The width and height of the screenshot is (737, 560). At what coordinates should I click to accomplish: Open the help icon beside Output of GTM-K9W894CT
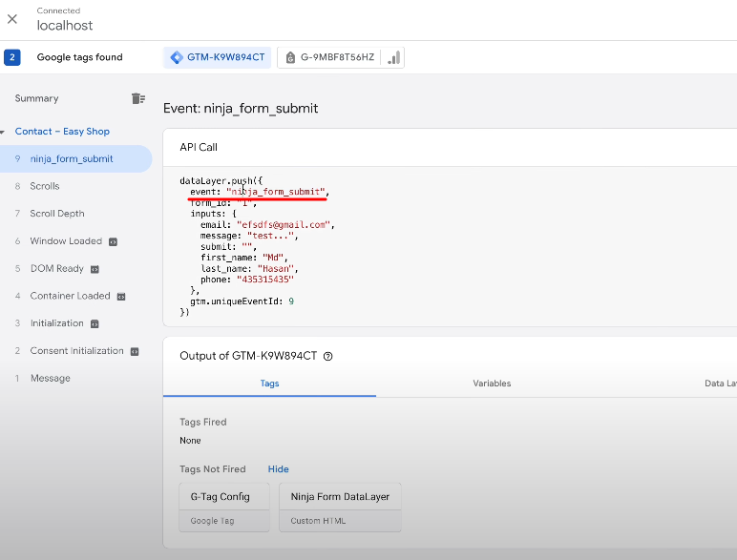click(x=328, y=356)
